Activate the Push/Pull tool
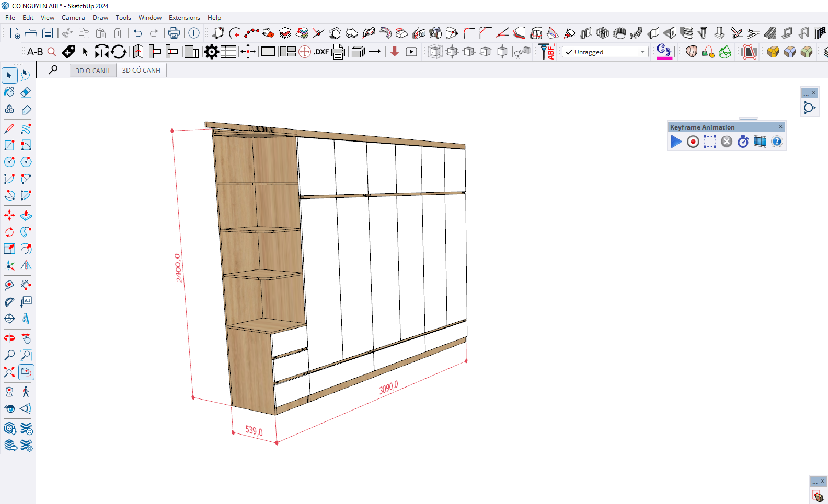The image size is (828, 504). coord(26,215)
